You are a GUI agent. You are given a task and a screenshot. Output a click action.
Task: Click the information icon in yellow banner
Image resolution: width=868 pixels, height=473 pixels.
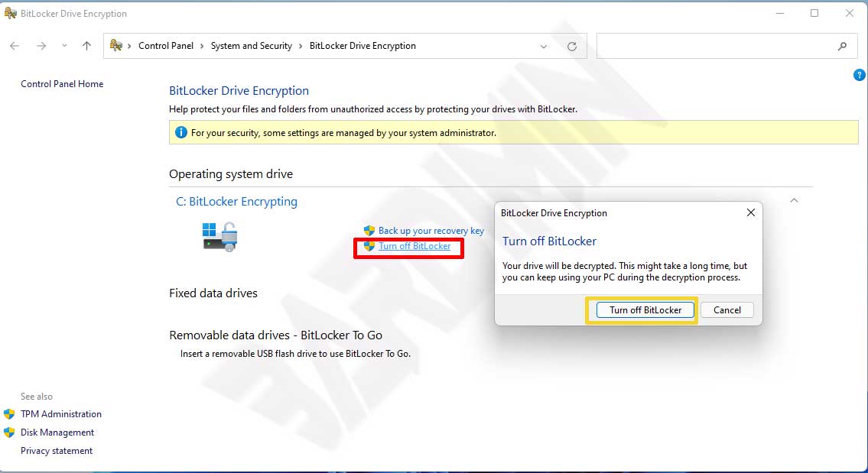click(180, 132)
